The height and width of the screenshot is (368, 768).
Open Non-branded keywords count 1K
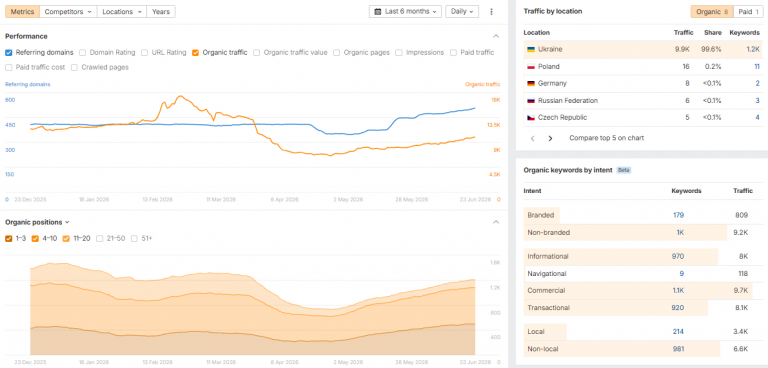point(680,233)
